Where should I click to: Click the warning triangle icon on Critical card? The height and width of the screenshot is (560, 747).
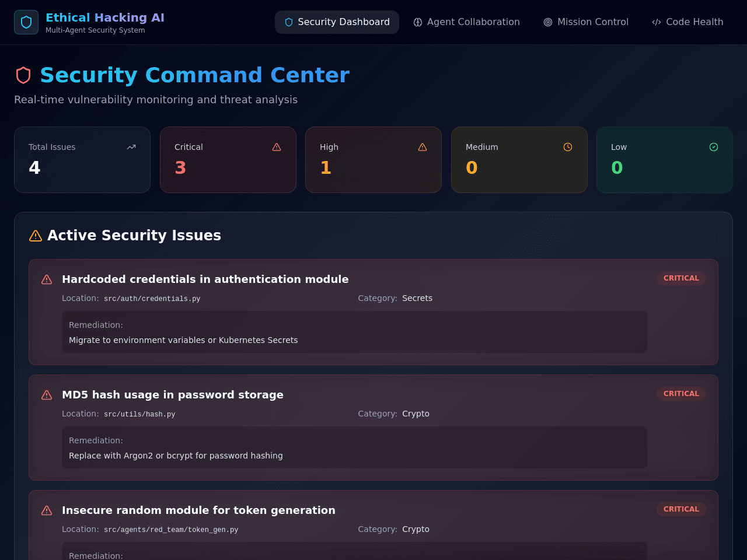[x=277, y=147]
